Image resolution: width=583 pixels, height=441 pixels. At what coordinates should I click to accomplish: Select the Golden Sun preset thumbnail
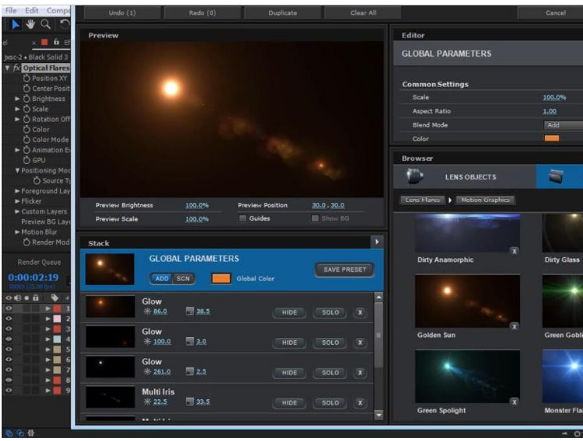coord(467,301)
